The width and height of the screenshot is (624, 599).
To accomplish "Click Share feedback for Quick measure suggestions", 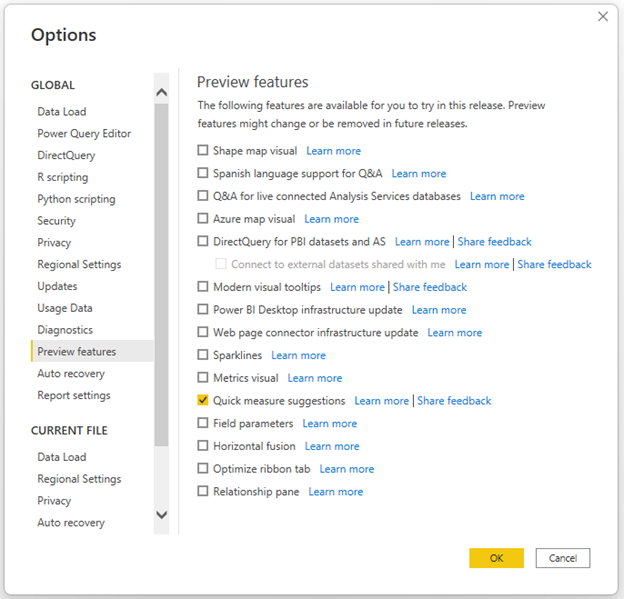I will coord(454,401).
